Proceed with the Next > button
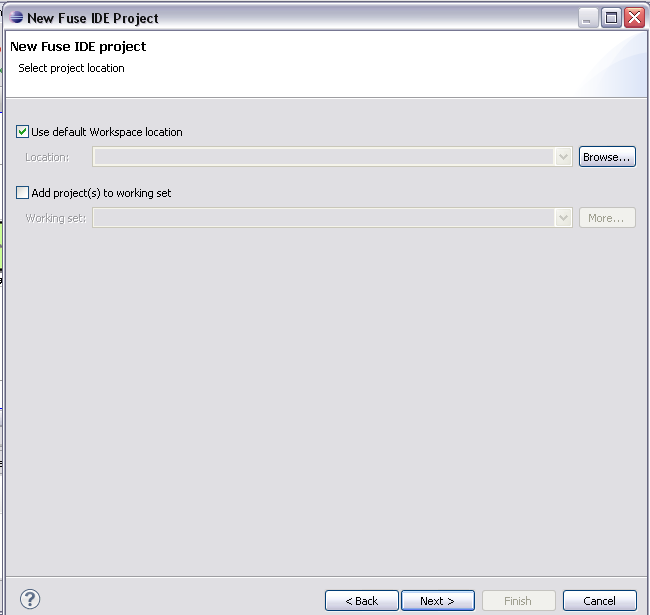The width and height of the screenshot is (650, 615). pos(438,600)
